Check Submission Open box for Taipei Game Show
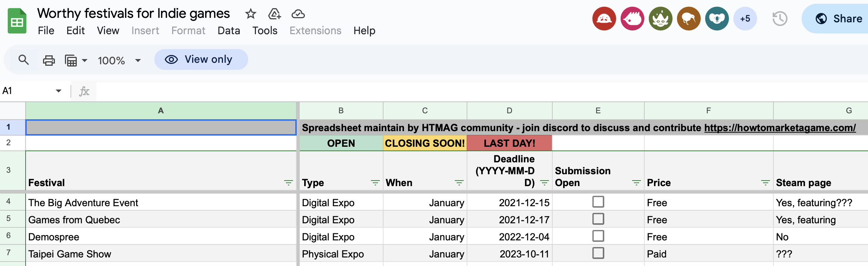 [x=598, y=253]
